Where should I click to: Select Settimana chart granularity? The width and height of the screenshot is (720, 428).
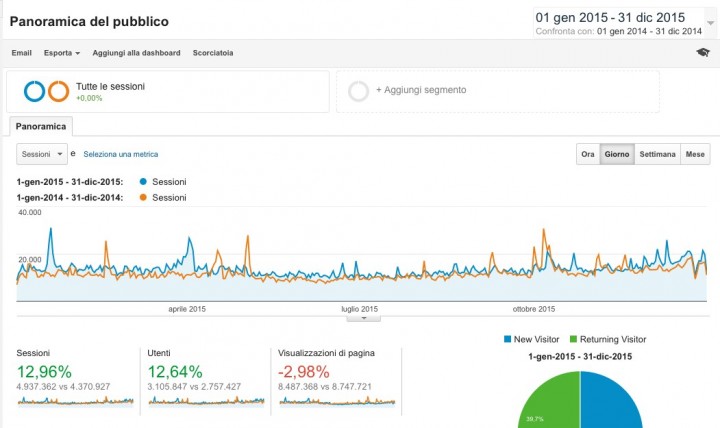pyautogui.click(x=657, y=154)
